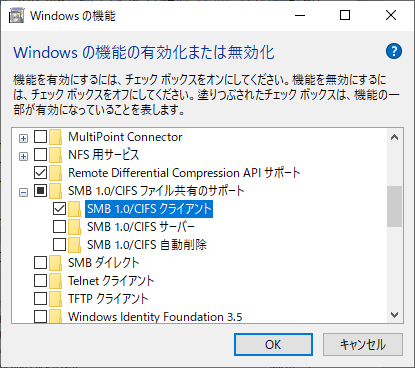Click the folder icon beside Telnet クライアント
This screenshot has width=415, height=368.
click(x=55, y=281)
